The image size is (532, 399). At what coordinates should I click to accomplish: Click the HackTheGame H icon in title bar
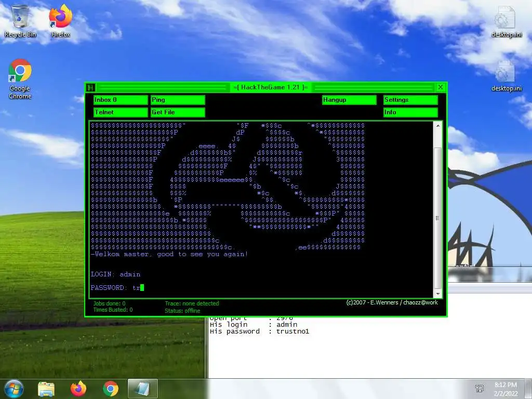(90, 87)
